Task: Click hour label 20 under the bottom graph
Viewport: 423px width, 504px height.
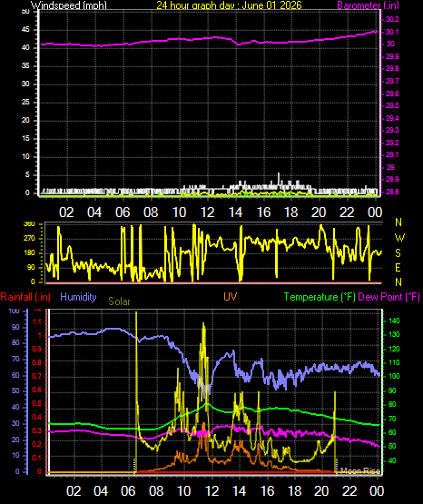Action: [320, 491]
